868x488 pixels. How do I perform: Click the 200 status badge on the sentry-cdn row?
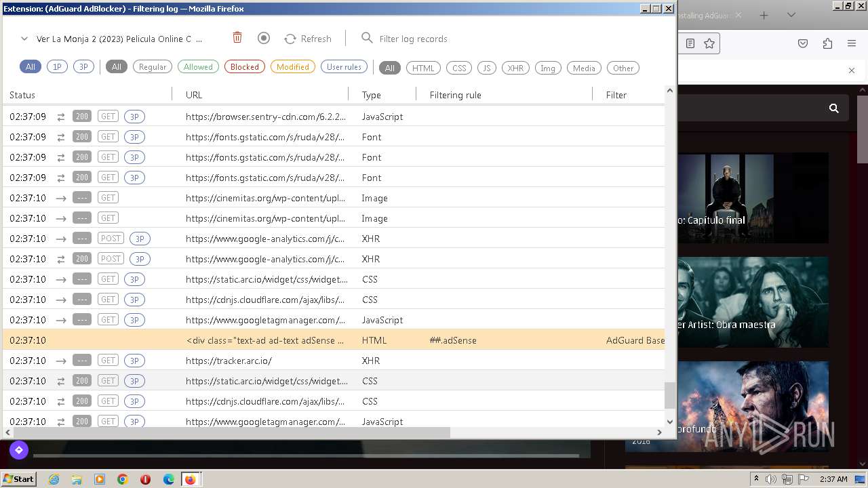click(x=82, y=117)
